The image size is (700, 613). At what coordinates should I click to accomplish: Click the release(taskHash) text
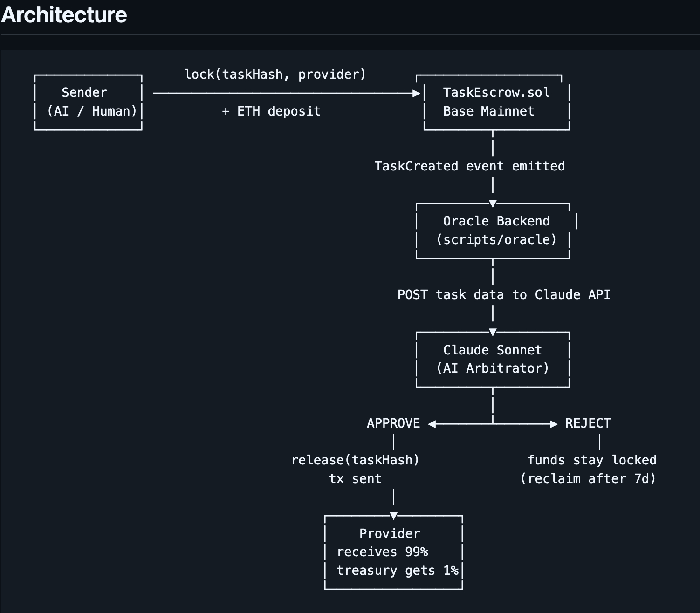tap(355, 460)
